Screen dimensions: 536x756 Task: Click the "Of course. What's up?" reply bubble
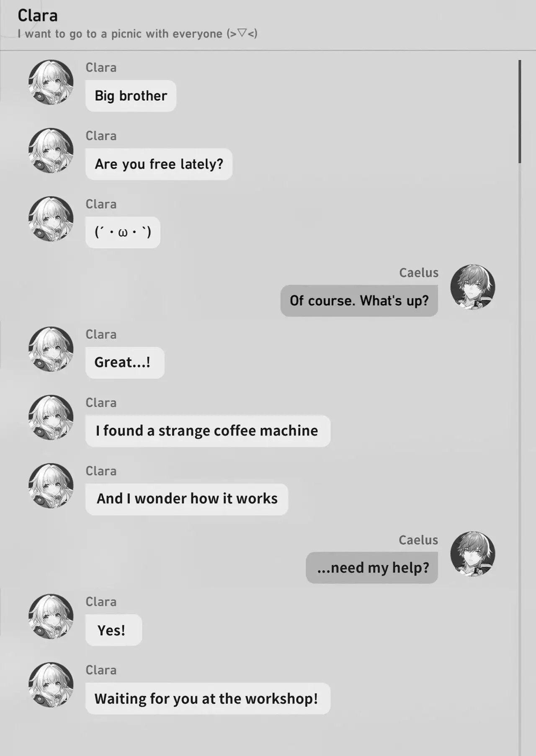point(359,301)
